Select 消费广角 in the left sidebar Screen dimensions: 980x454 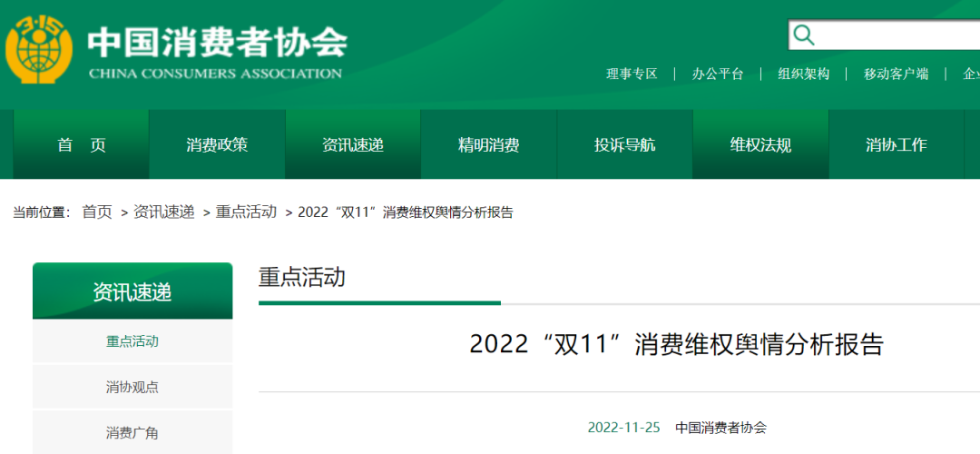click(132, 433)
